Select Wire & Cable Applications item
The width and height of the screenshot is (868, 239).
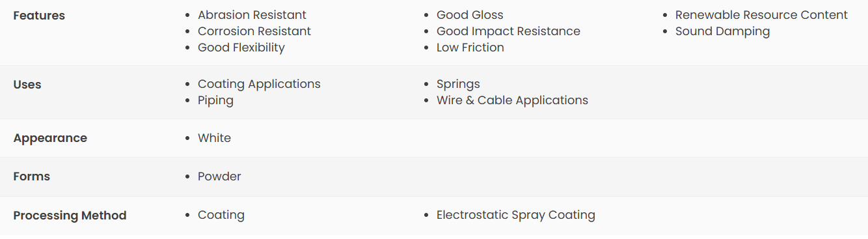(x=512, y=100)
